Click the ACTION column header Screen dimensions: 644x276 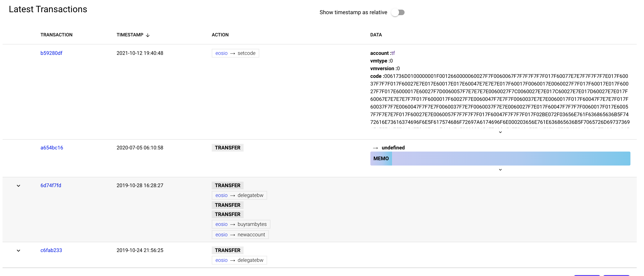(220, 35)
